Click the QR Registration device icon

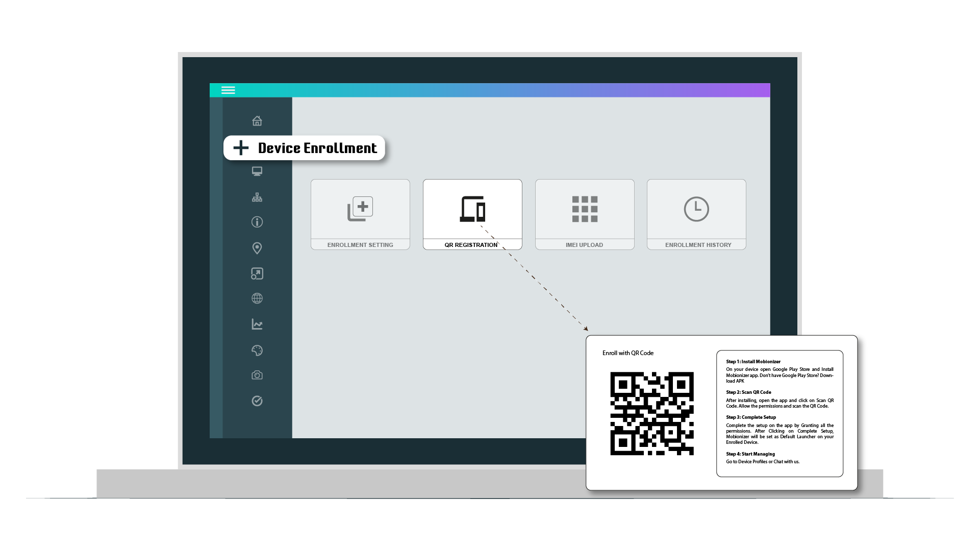472,209
